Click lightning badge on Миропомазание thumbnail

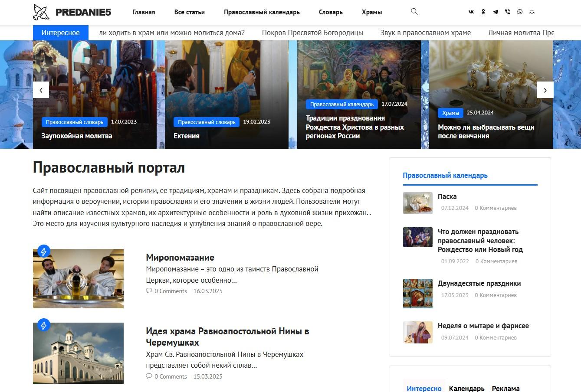point(43,251)
